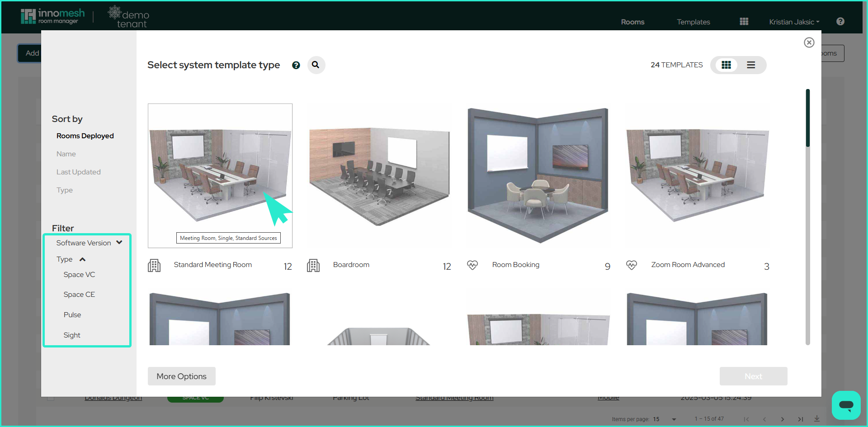
Task: Click the header help question mark icon
Action: (840, 21)
